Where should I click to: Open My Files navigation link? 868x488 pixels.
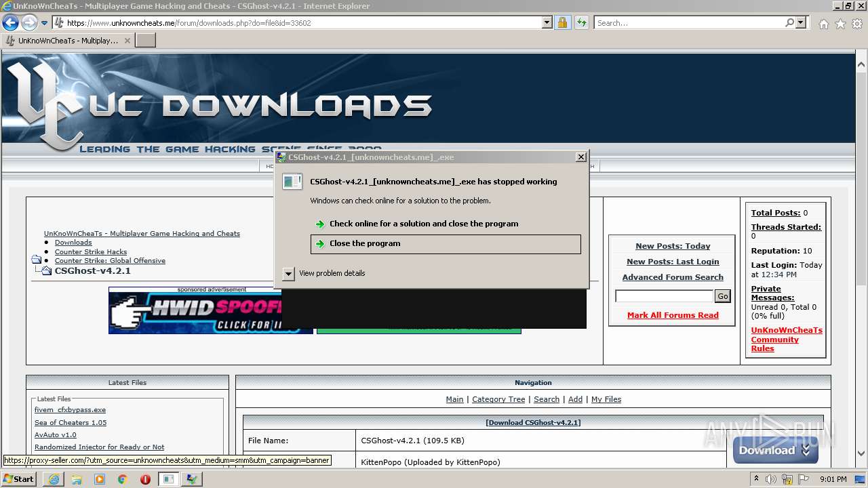pyautogui.click(x=606, y=400)
